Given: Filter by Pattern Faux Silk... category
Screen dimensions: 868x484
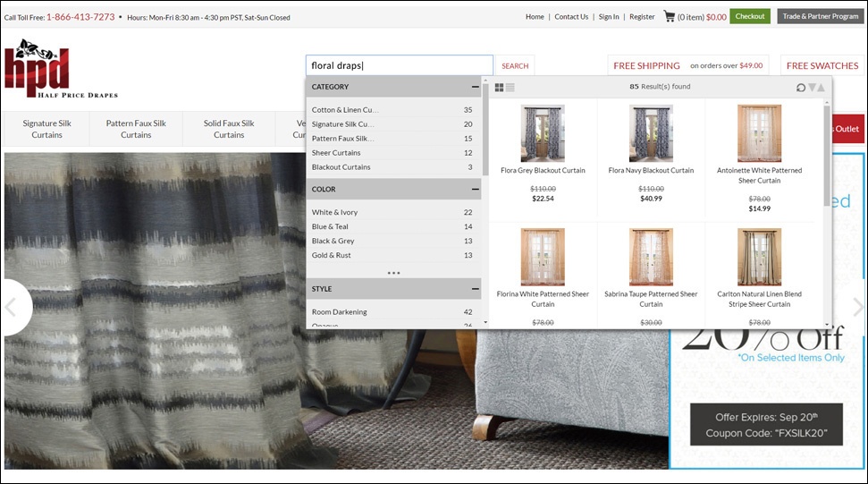Looking at the screenshot, I should (x=392, y=139).
